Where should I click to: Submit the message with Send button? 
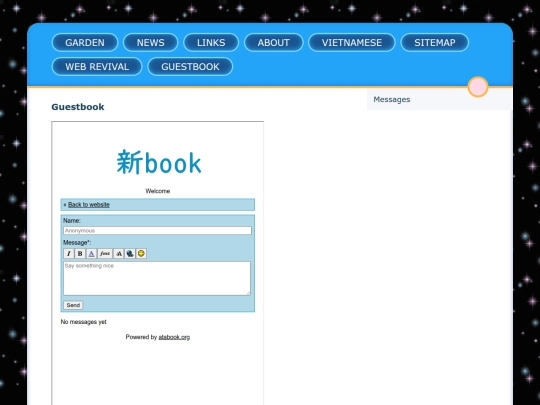click(73, 305)
